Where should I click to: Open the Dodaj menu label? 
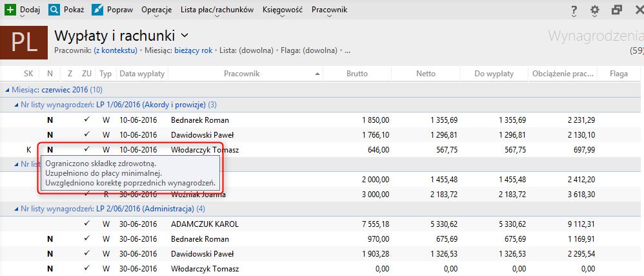[x=30, y=10]
